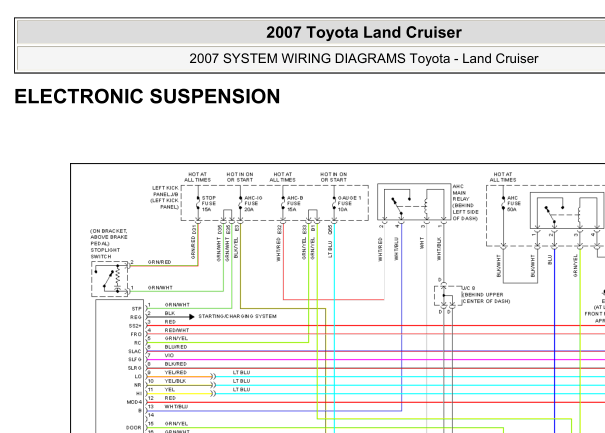Screen dimensions: 605x433
Task: Select the 'GAUGE 1 FUSE 10A' label
Action: pyautogui.click(x=349, y=203)
